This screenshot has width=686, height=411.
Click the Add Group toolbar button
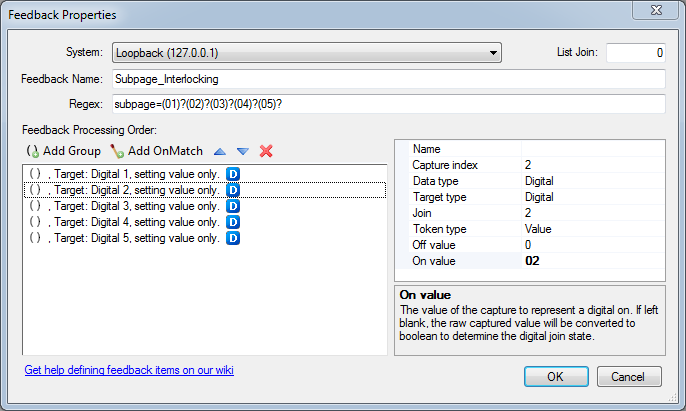pos(64,151)
